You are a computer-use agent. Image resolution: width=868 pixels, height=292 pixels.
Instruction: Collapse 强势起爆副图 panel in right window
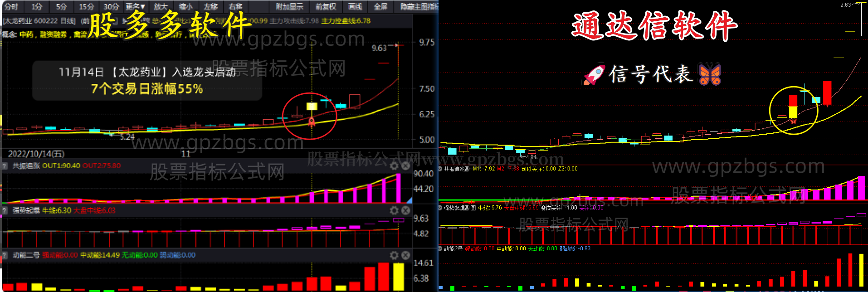click(440, 208)
